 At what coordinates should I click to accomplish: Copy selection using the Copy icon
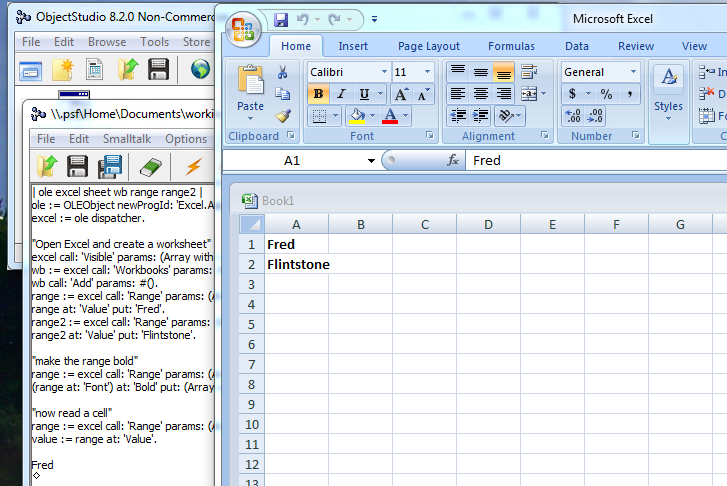coord(282,94)
